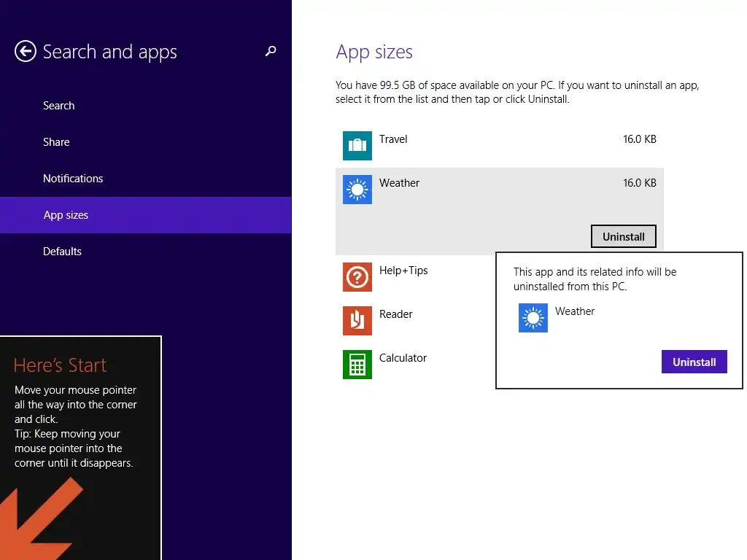
Task: Click the gray Uninstall button under Weather
Action: (x=624, y=237)
